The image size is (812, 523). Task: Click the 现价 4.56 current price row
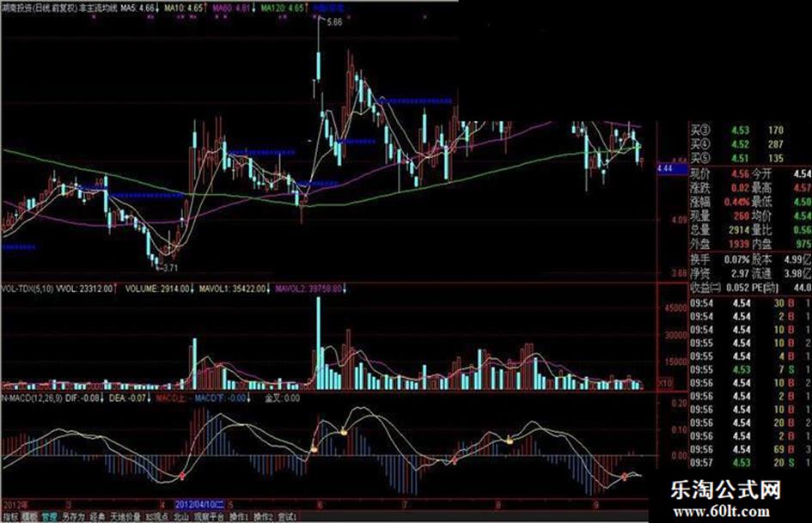[x=720, y=174]
